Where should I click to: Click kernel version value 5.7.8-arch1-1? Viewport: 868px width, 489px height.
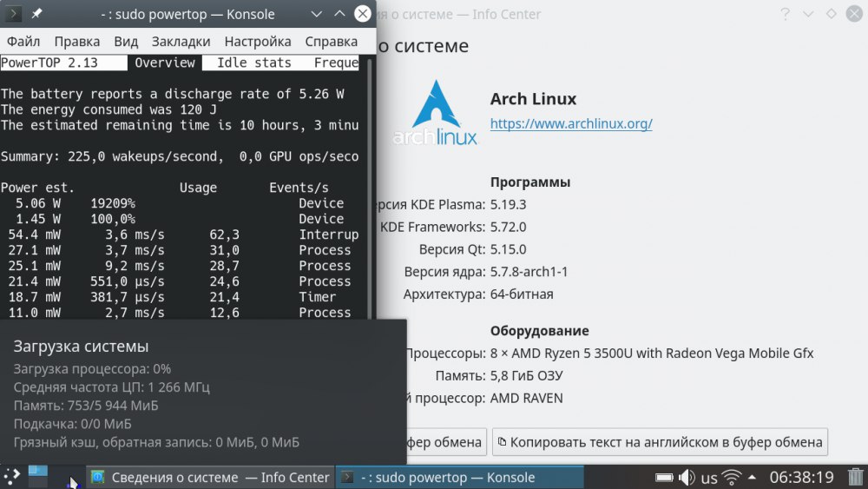pyautogui.click(x=529, y=272)
